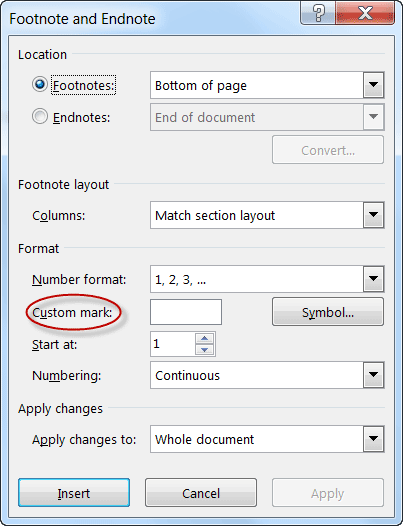Open the Bottom of page dropdown arrow
403x526 pixels.
(373, 85)
